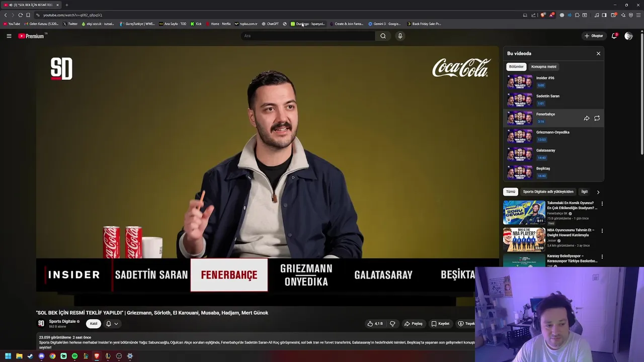Image resolution: width=644 pixels, height=362 pixels.
Task: Open Discord from taskbar
Action: [41, 356]
